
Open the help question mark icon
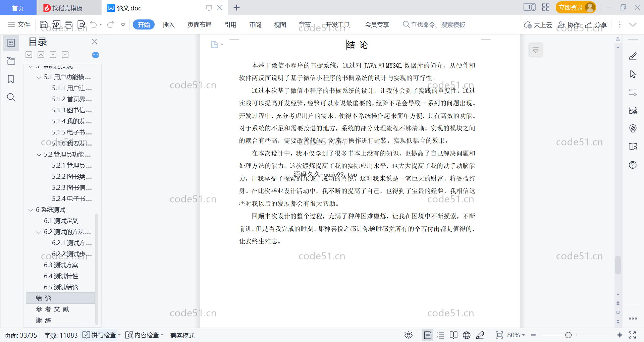coord(633,165)
